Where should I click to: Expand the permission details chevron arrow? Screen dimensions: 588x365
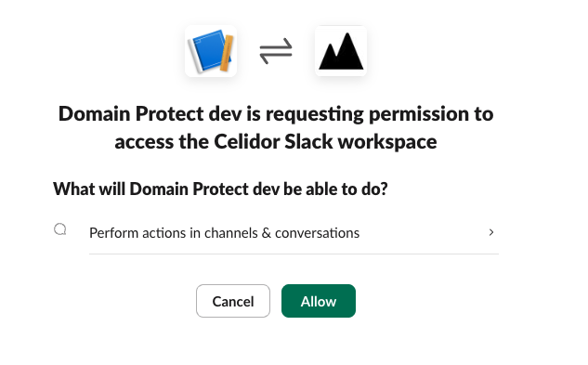[x=491, y=232]
